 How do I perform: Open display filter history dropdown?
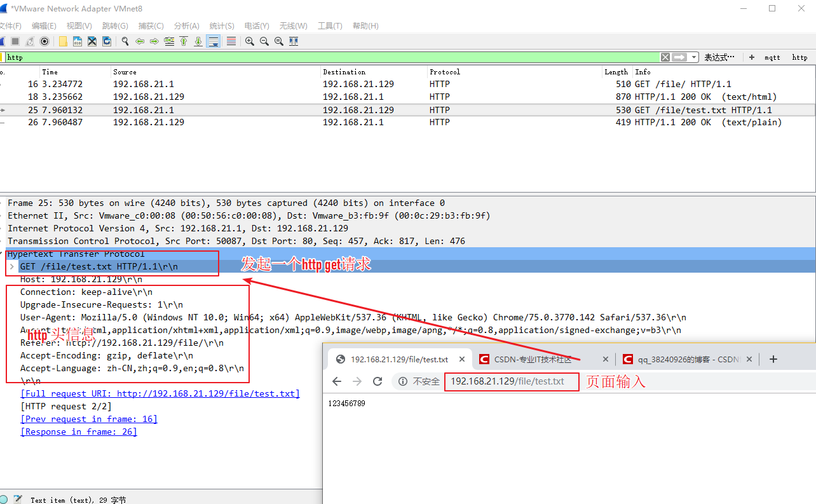693,57
